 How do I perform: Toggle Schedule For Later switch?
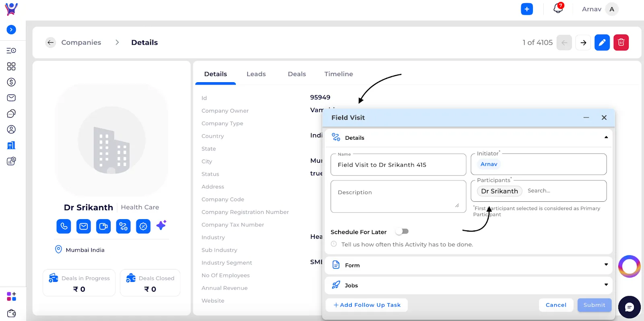pyautogui.click(x=402, y=231)
